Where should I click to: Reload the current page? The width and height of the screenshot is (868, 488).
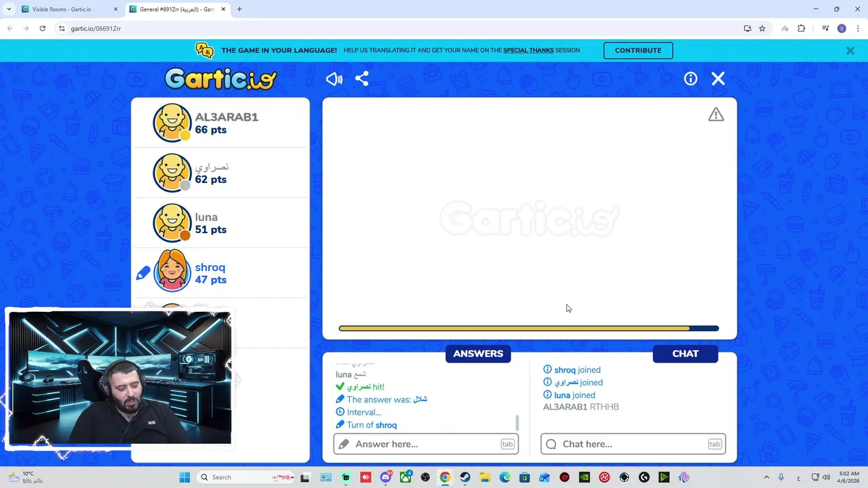42,28
